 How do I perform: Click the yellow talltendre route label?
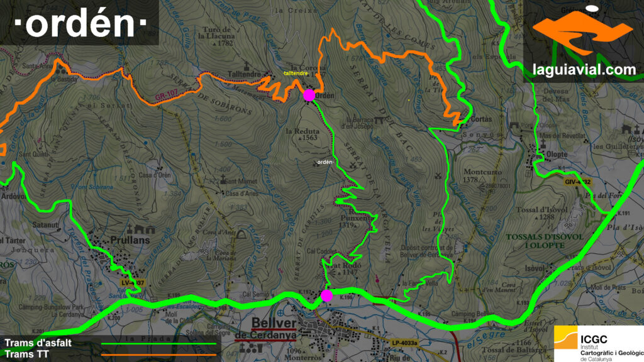click(296, 74)
